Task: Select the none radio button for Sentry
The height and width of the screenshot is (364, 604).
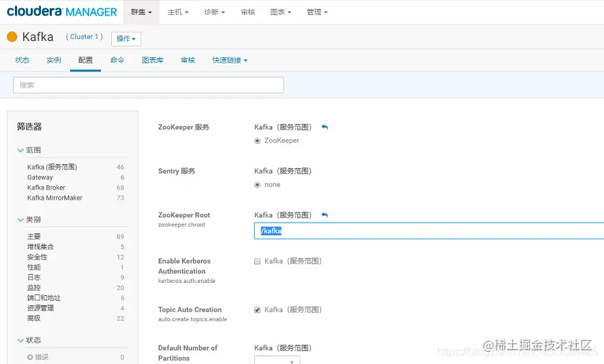Action: [257, 185]
